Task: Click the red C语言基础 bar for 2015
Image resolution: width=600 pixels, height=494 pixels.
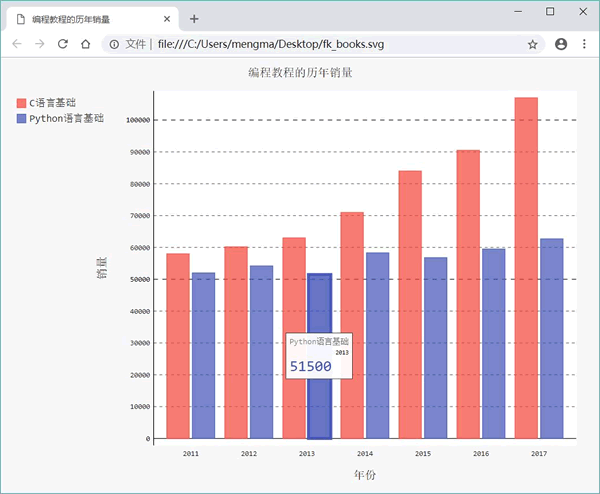Action: click(x=410, y=305)
